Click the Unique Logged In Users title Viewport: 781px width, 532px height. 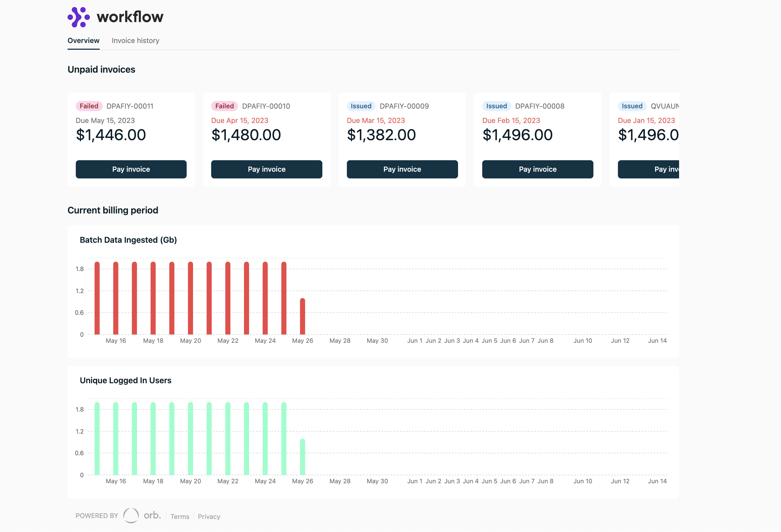125,380
